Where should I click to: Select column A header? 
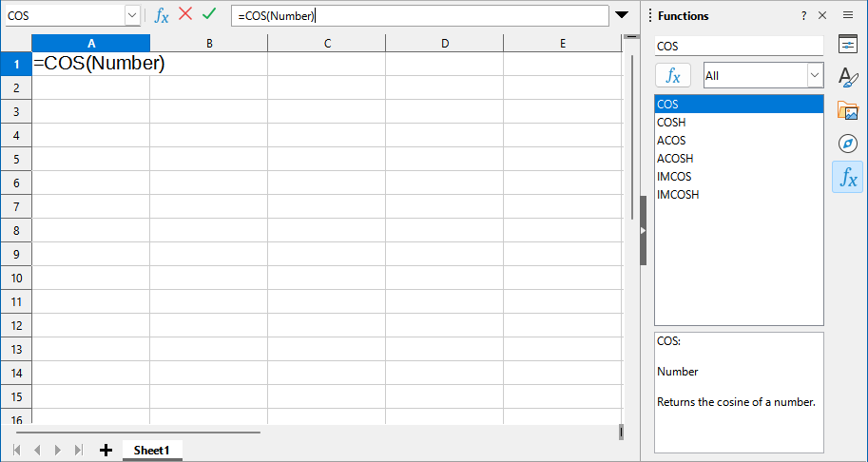coord(90,43)
